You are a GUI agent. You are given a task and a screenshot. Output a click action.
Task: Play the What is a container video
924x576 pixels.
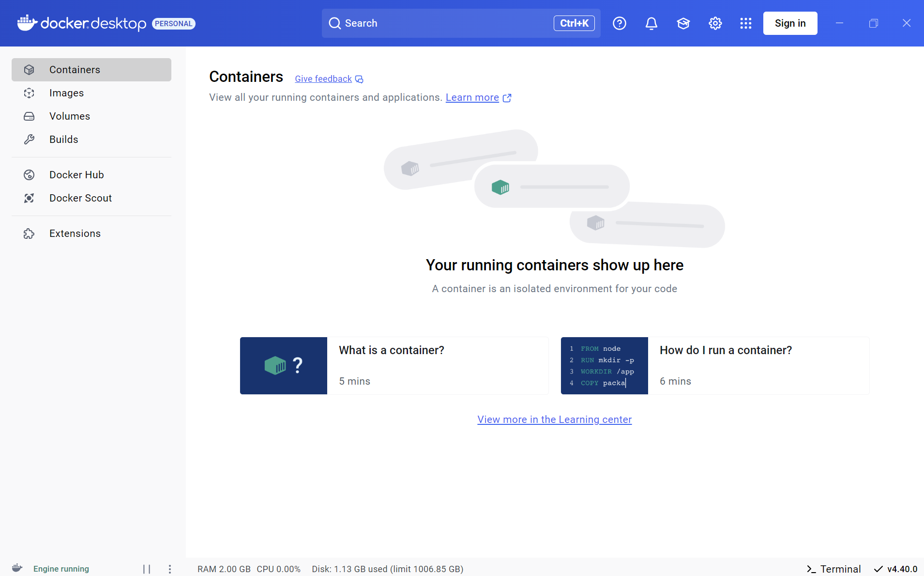(x=283, y=365)
